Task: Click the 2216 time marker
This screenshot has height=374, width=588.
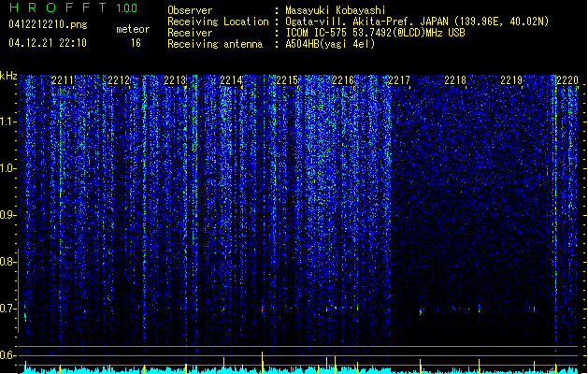Action: (x=343, y=80)
